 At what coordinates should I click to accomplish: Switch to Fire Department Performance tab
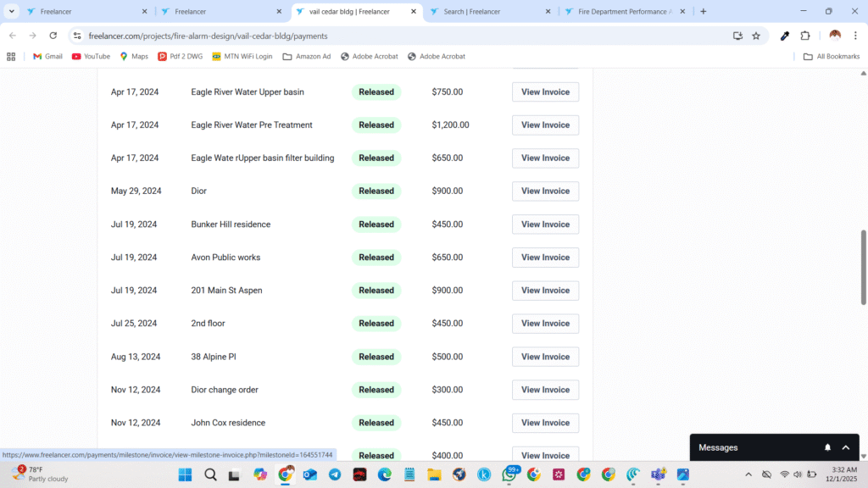623,12
